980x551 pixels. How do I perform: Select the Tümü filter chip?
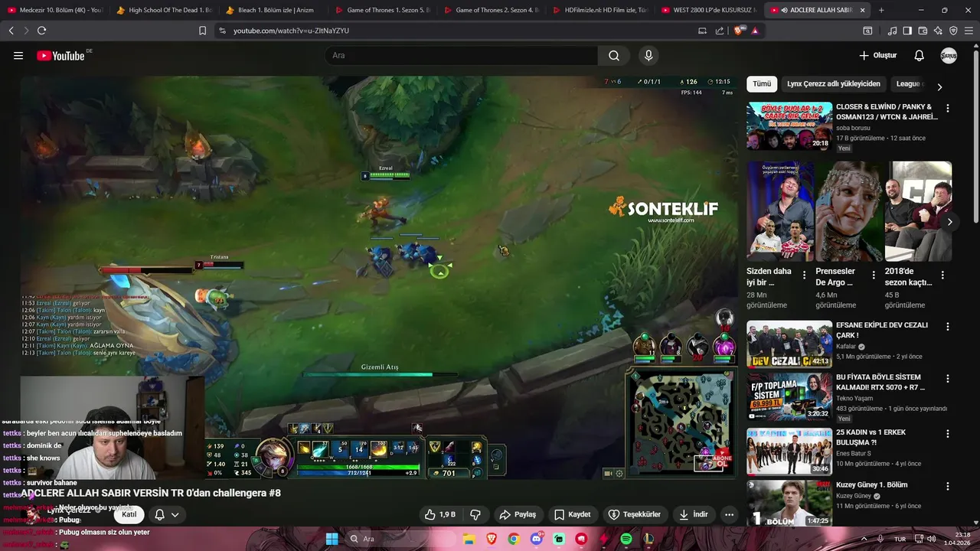tap(762, 84)
